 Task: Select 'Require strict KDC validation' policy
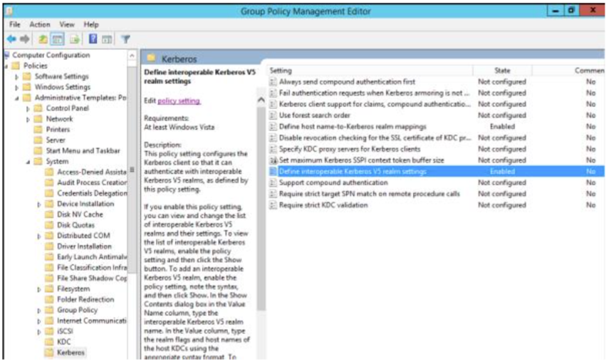tap(323, 205)
